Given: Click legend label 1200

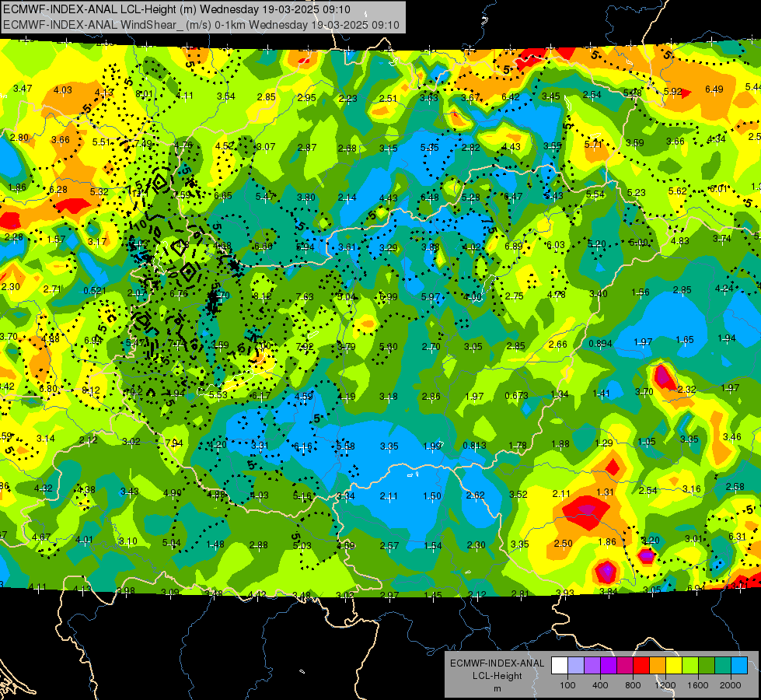Looking at the screenshot, I should coord(665,685).
